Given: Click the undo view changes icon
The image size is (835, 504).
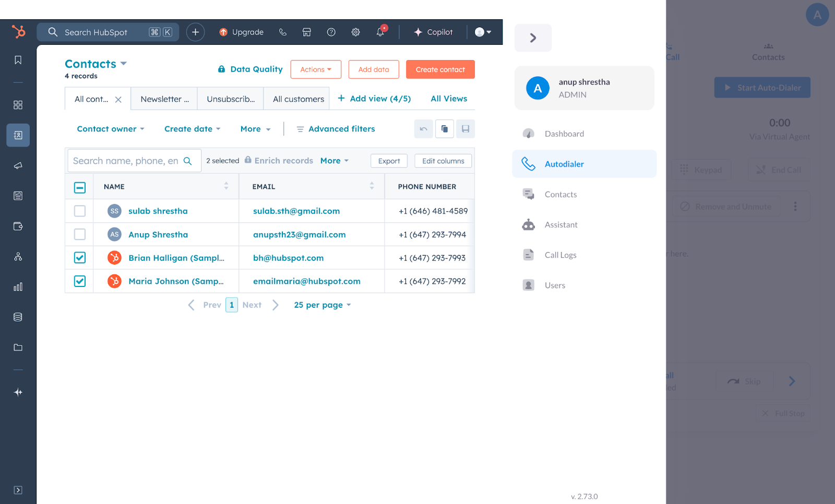Looking at the screenshot, I should 423,129.
